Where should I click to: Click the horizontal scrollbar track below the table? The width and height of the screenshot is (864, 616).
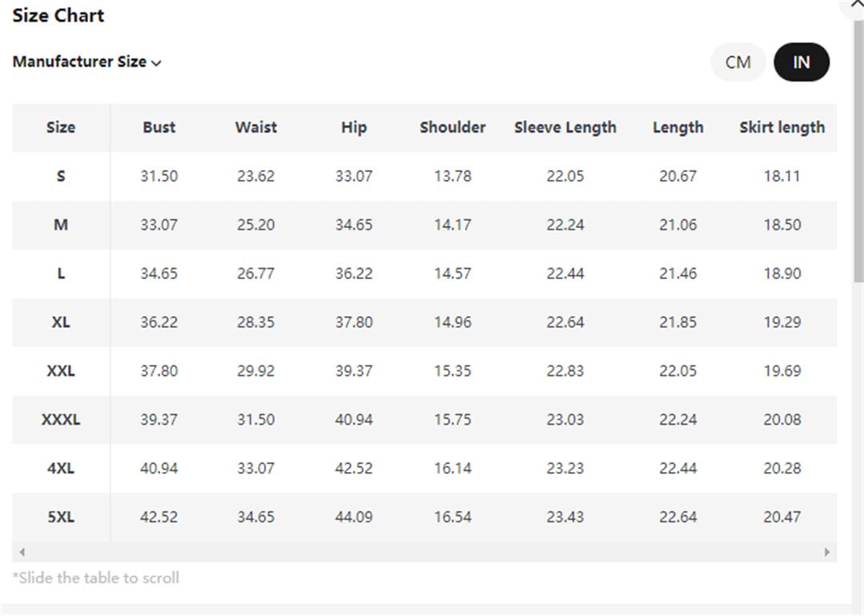point(424,551)
